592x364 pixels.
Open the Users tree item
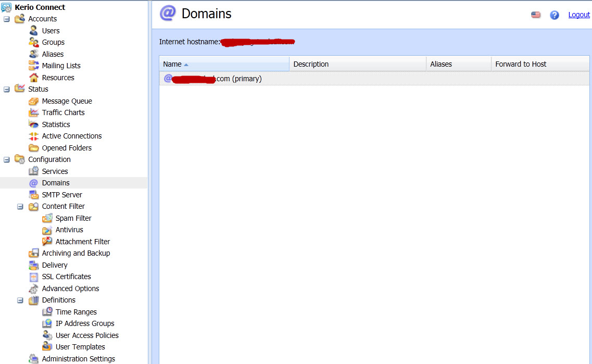[51, 31]
